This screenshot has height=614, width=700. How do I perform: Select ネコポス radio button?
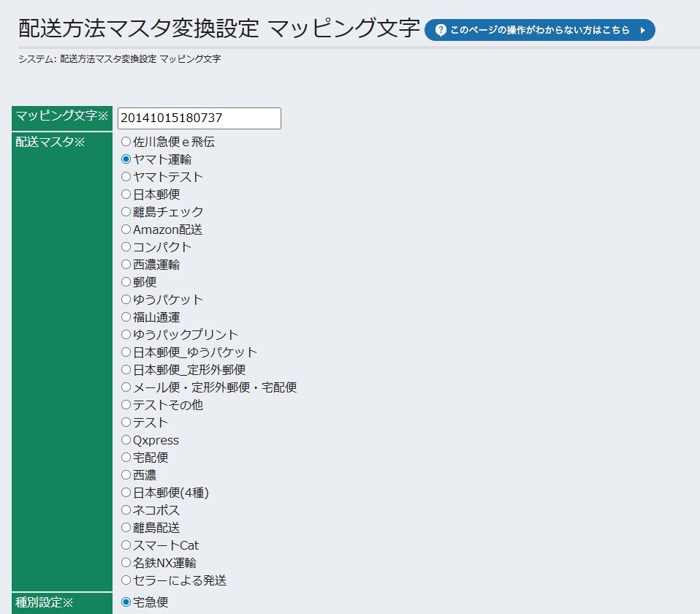coord(126,510)
